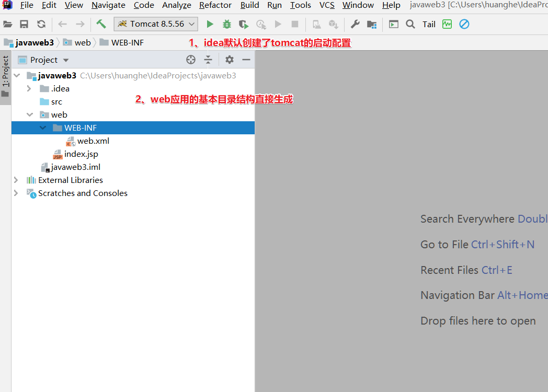Expand External Libraries node
The width and height of the screenshot is (548, 392).
point(16,180)
